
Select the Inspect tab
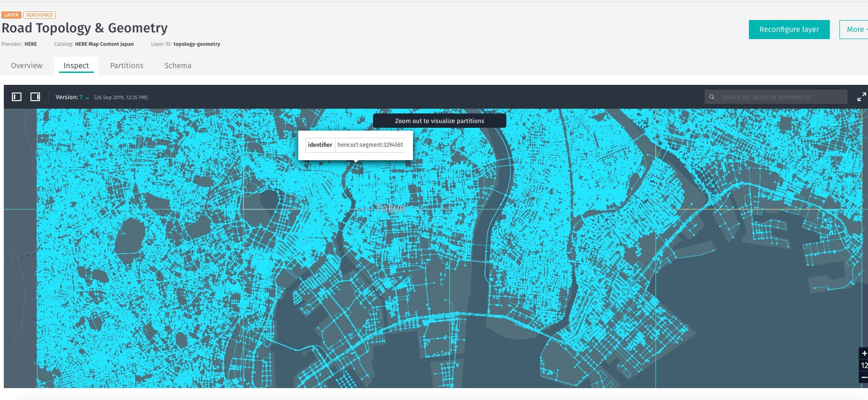76,66
